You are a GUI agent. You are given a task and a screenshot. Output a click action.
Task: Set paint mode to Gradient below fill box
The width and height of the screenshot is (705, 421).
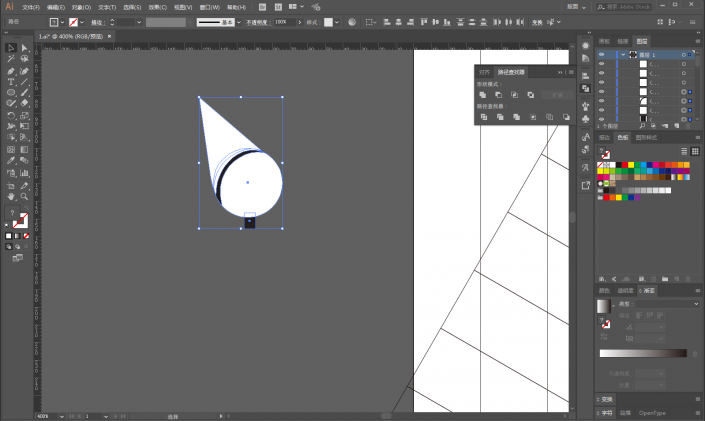[x=18, y=236]
